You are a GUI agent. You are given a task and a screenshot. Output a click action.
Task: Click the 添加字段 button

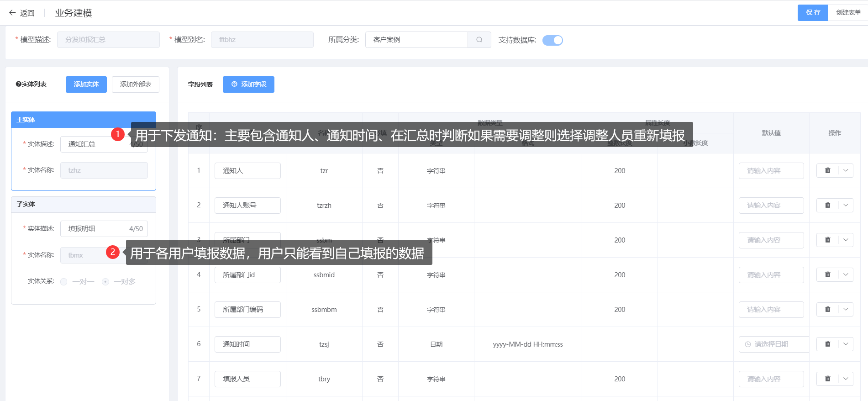point(248,84)
